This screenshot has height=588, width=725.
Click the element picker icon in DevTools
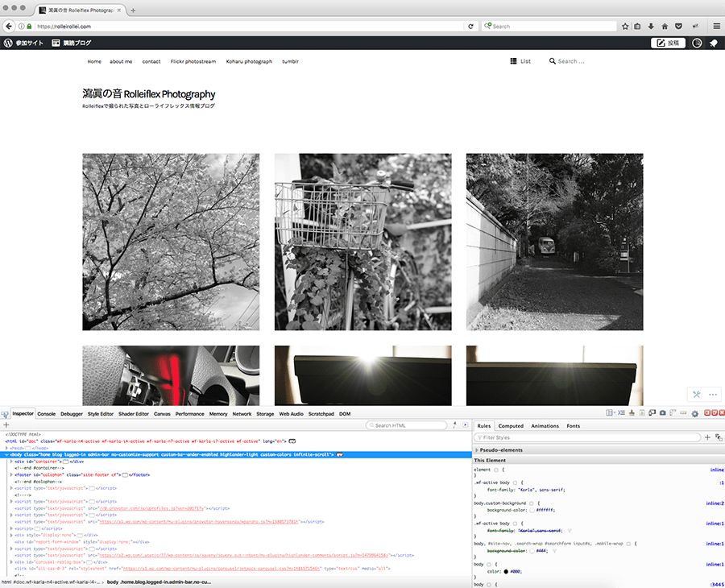click(6, 414)
